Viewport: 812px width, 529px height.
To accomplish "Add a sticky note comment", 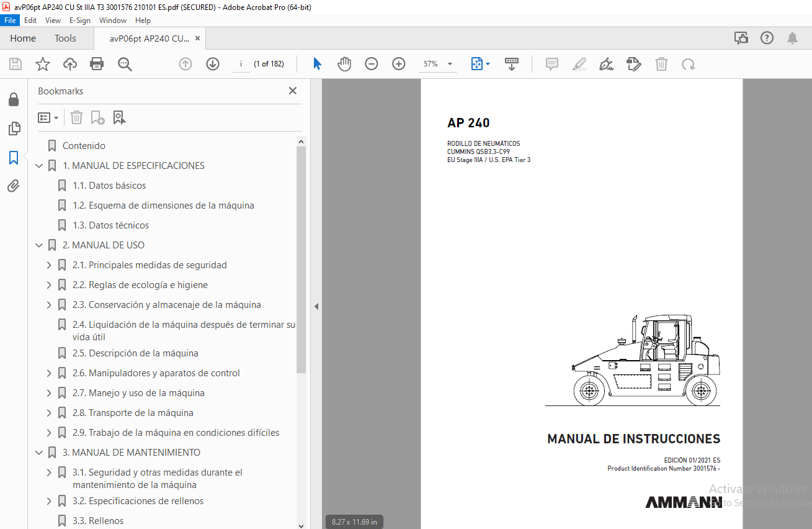I will click(552, 64).
